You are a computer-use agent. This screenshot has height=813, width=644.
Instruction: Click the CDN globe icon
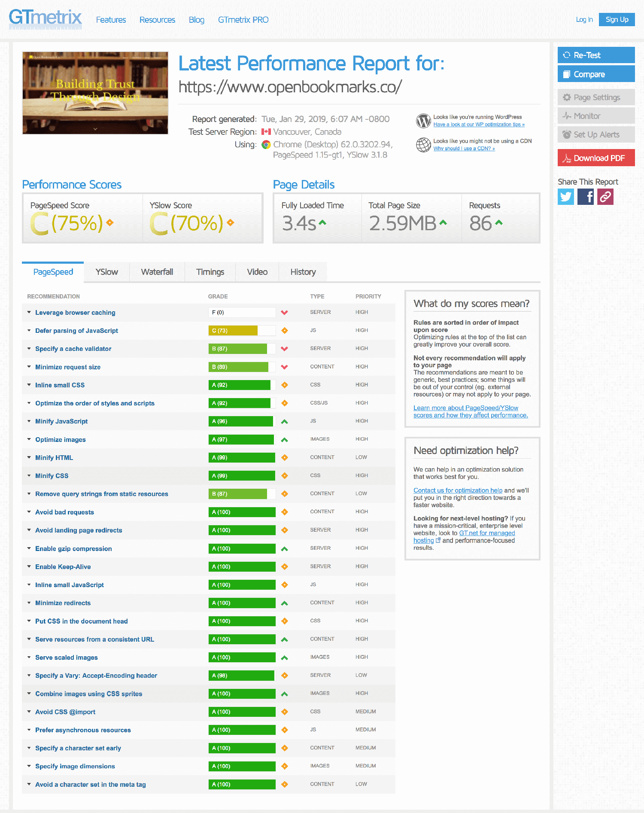[x=423, y=145]
